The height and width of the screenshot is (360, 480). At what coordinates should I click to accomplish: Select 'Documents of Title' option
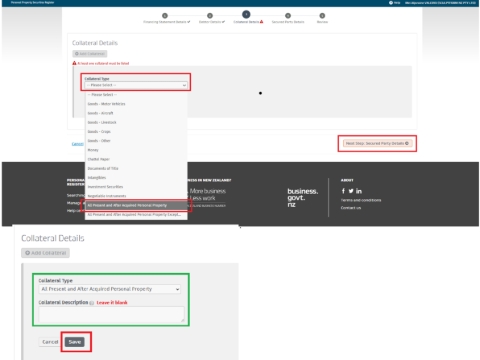click(x=136, y=168)
